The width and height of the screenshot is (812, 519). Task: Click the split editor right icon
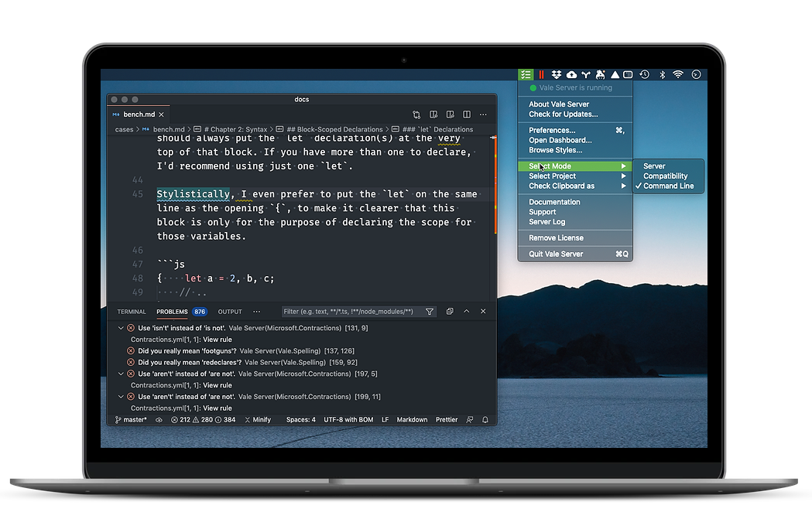pos(467,114)
